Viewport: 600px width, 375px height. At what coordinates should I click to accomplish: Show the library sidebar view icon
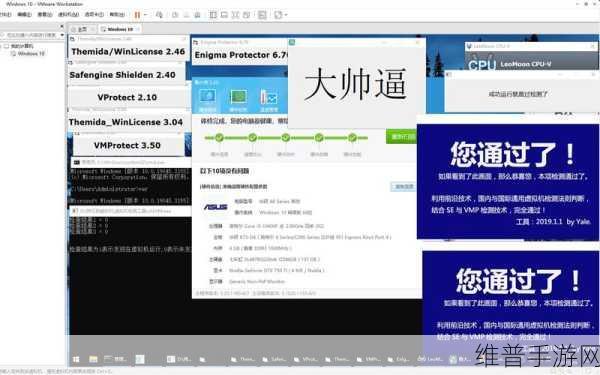(x=213, y=15)
